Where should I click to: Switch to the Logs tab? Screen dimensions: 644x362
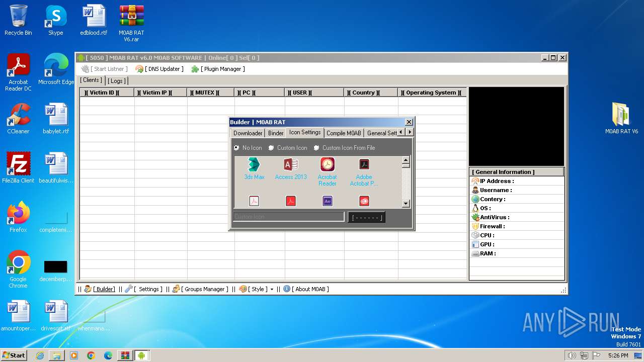coord(117,81)
